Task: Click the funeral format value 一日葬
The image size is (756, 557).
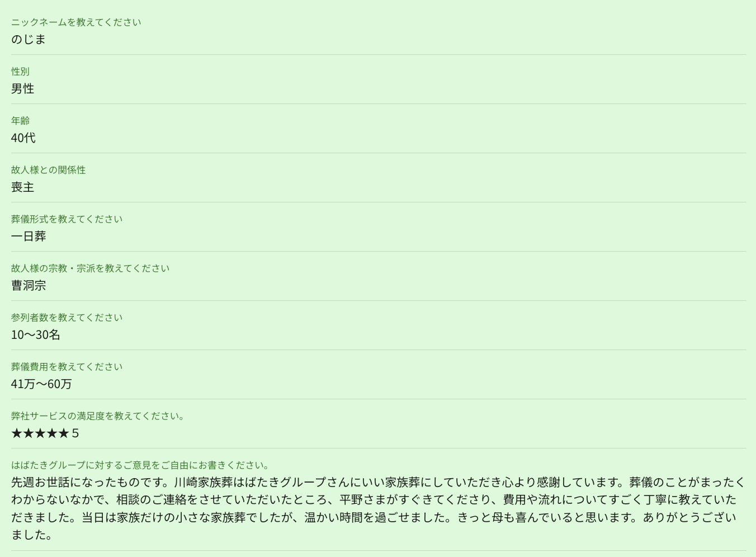Action: tap(29, 237)
